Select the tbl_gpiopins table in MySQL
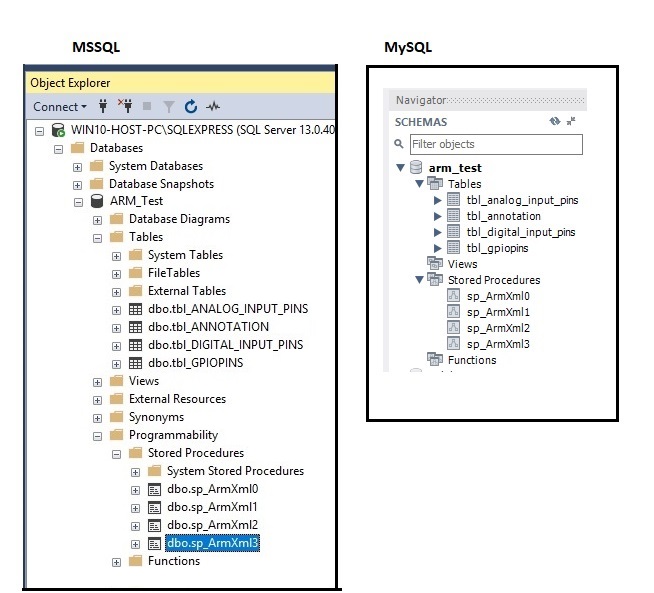The width and height of the screenshot is (654, 593). point(497,248)
